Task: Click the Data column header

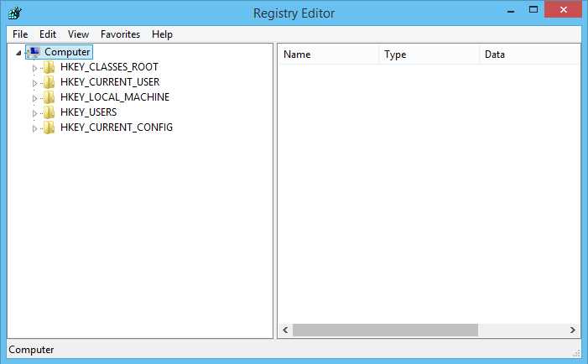Action: [x=530, y=55]
